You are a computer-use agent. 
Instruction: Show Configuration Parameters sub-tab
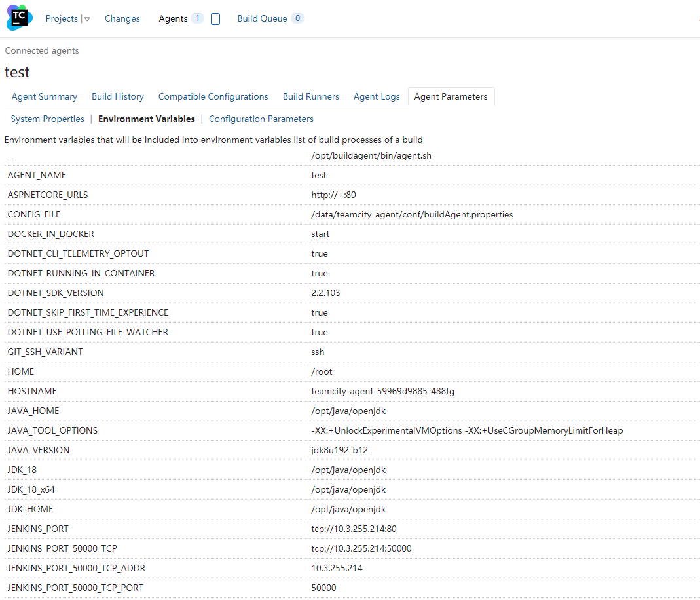(x=261, y=119)
